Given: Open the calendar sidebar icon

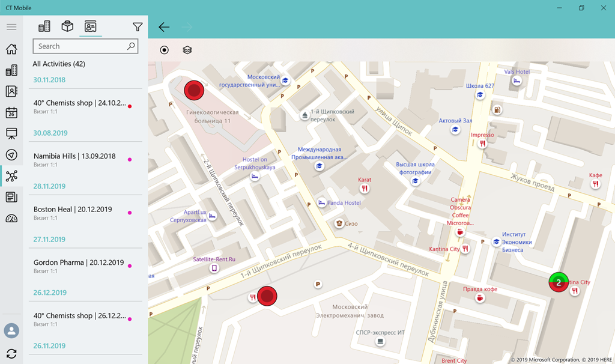Looking at the screenshot, I should tap(11, 112).
